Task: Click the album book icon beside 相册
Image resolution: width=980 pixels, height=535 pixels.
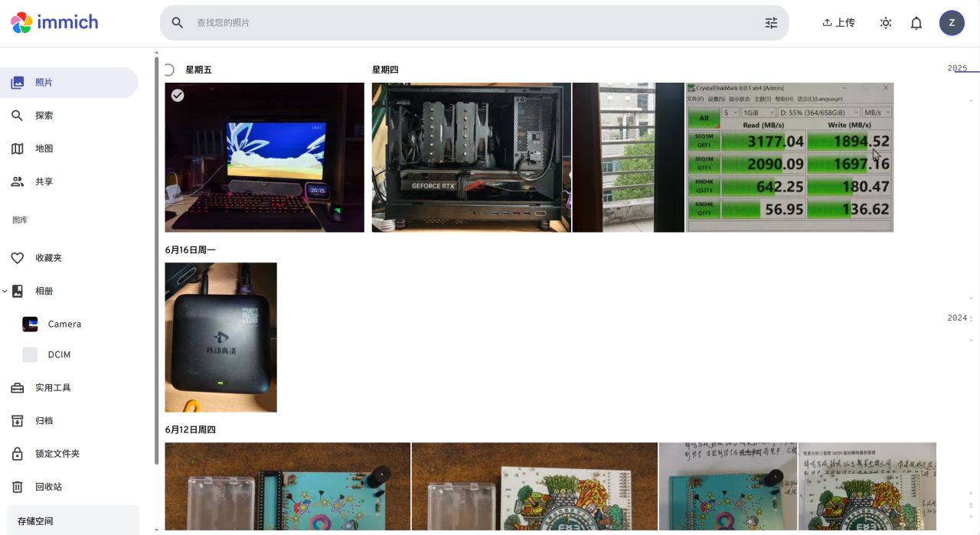Action: (17, 291)
